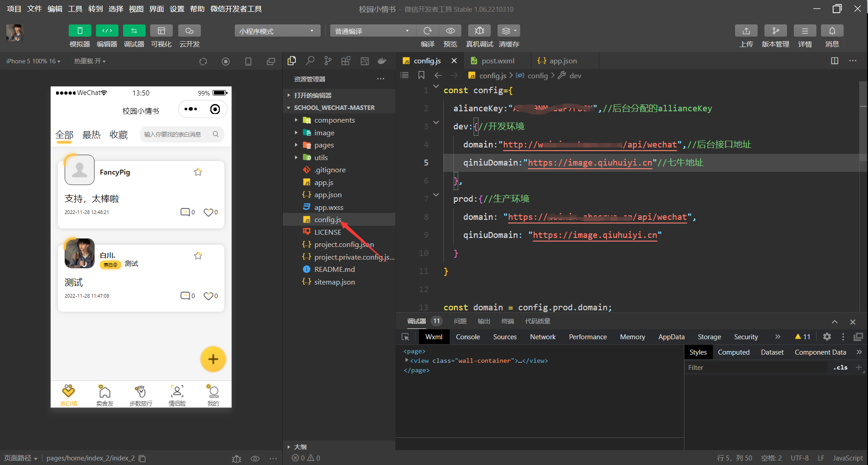Viewport: 868px width, 465px height.
Task: Open the Computed styles tab
Action: coord(734,352)
